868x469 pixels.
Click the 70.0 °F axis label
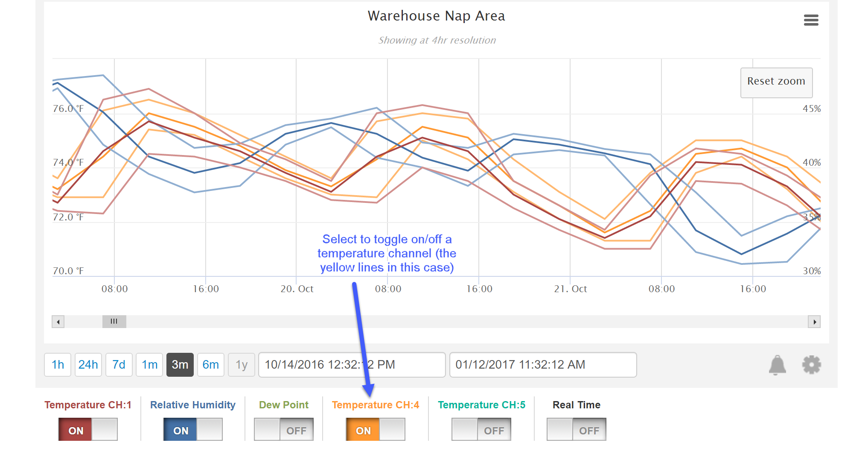tap(68, 271)
